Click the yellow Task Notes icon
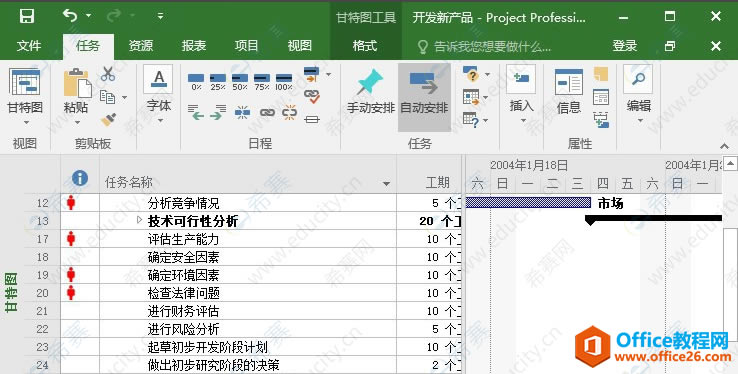 tap(601, 74)
